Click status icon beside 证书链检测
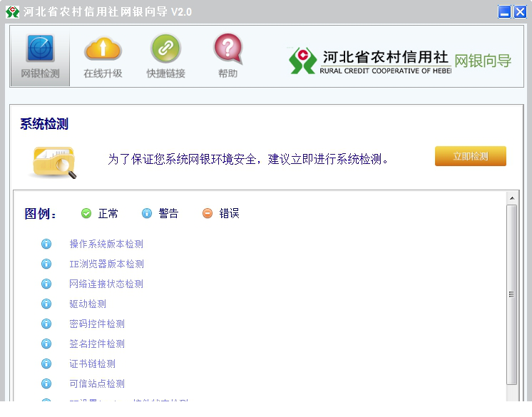Screen dimensions: 532x417 click(x=46, y=364)
